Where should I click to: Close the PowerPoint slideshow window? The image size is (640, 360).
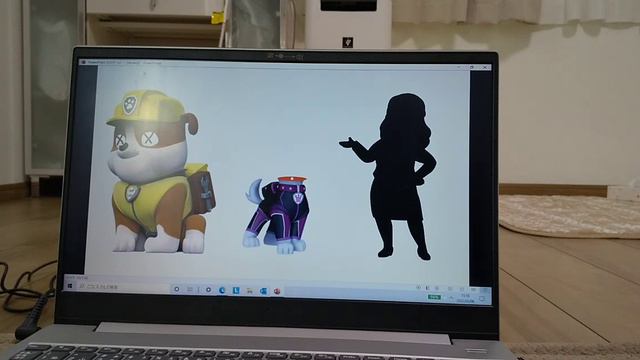[484, 67]
